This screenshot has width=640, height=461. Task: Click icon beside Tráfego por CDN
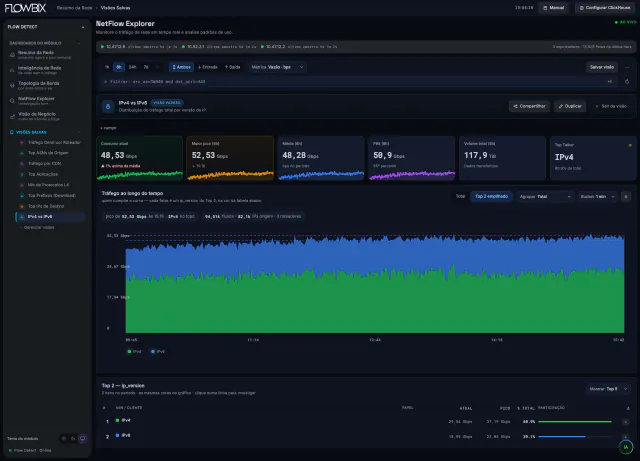[22, 164]
